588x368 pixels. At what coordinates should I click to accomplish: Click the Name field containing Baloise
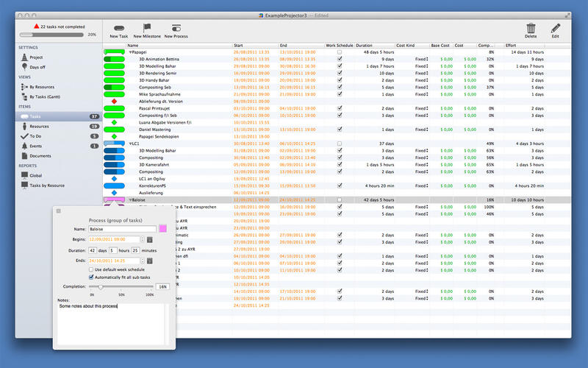[122, 229]
